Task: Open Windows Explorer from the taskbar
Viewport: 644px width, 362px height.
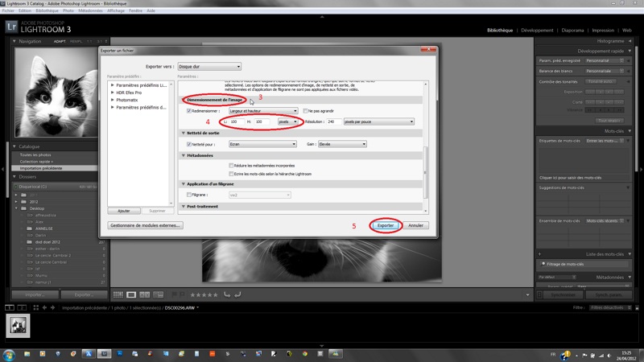Action: 27,354
